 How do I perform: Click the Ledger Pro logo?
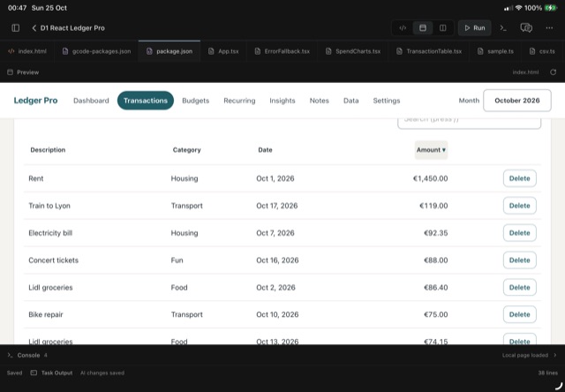[x=35, y=101]
